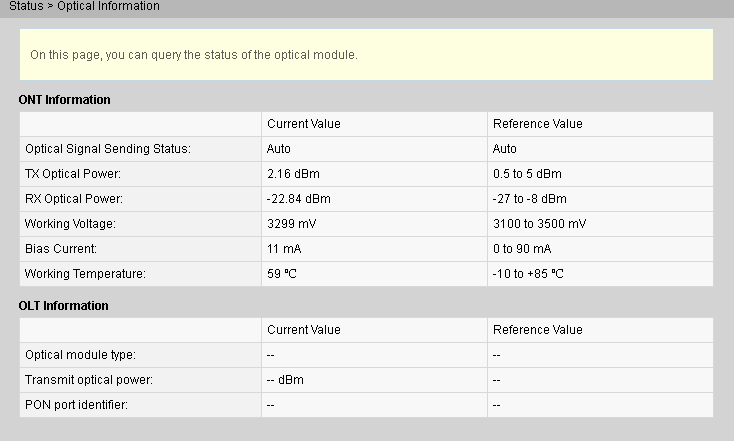Click the Working Temperature label
Image resolution: width=735 pixels, height=441 pixels.
85,274
